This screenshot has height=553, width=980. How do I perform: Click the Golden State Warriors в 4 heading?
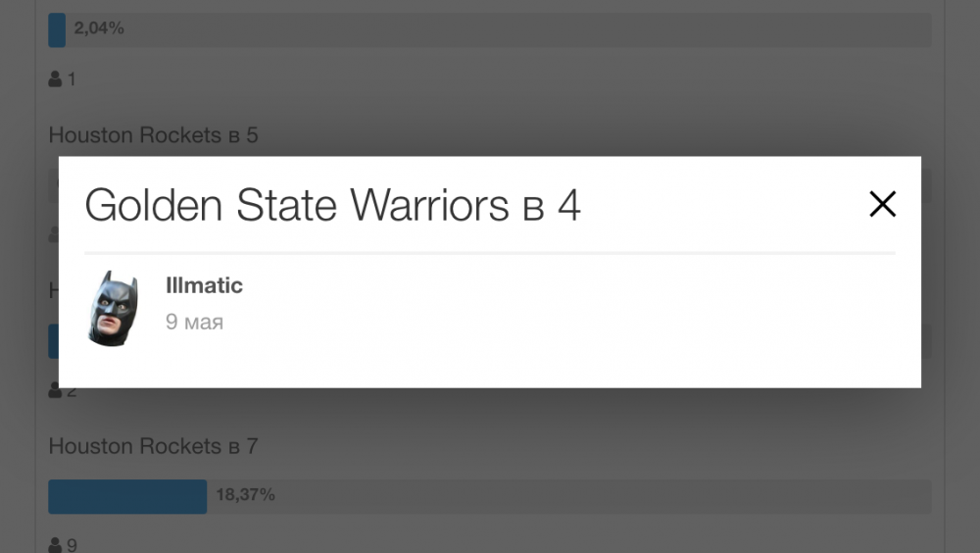pyautogui.click(x=332, y=206)
